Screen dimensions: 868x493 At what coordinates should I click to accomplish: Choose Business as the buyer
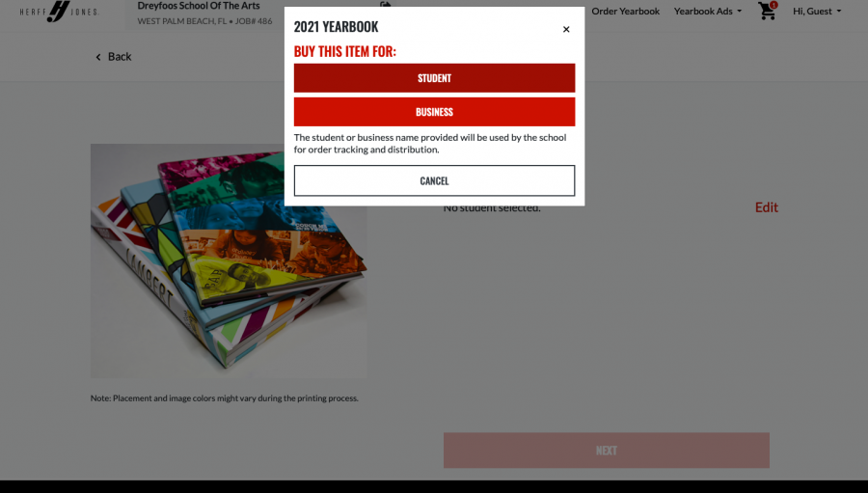434,112
